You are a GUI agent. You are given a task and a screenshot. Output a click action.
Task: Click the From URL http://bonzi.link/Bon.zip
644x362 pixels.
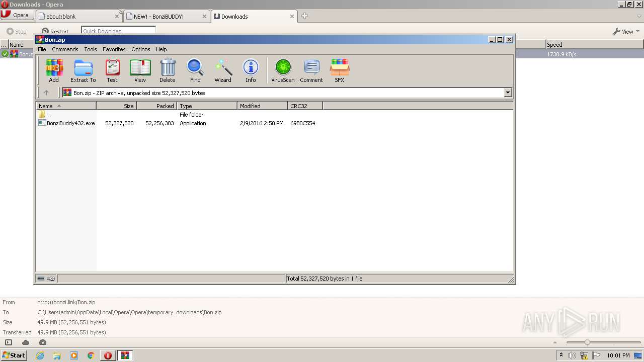pyautogui.click(x=66, y=302)
